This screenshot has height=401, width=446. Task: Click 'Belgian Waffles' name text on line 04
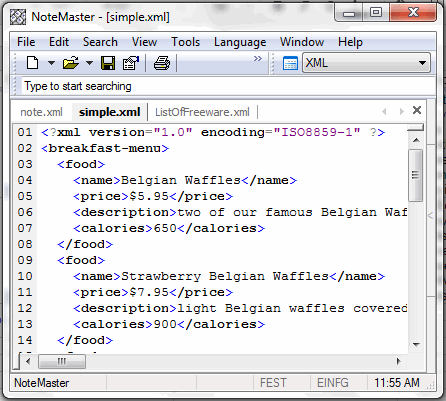(181, 180)
